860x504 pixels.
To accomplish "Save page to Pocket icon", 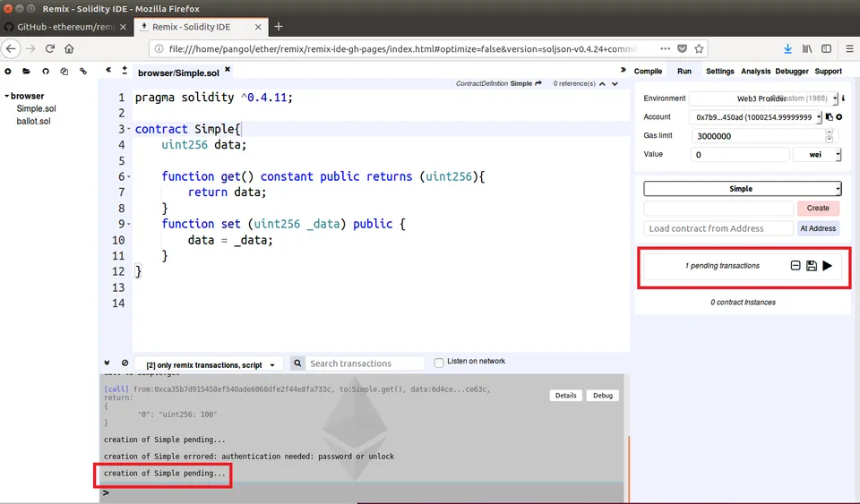I will 683,48.
